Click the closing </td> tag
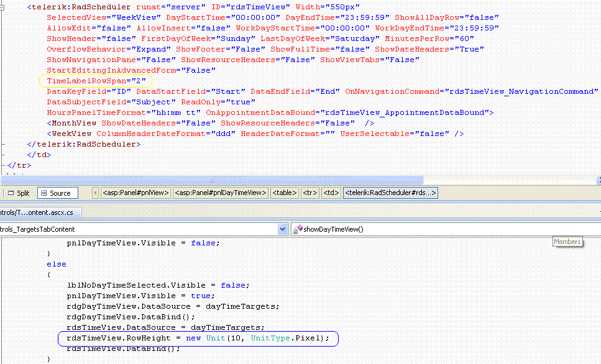Image resolution: width=601 pixels, height=364 pixels. pos(39,155)
